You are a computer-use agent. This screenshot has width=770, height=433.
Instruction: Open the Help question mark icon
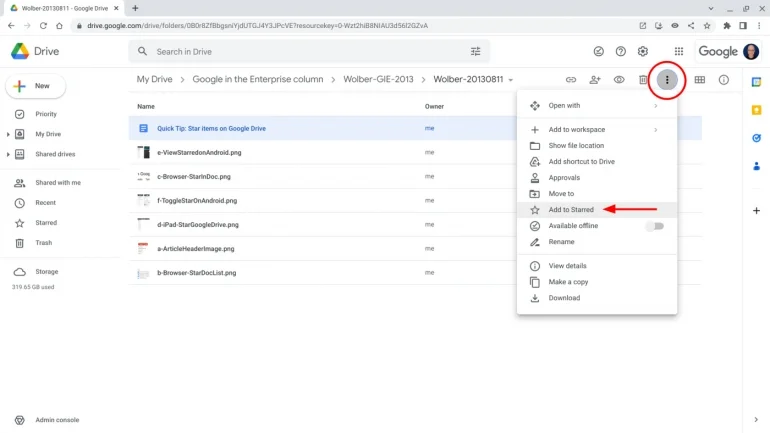(621, 51)
